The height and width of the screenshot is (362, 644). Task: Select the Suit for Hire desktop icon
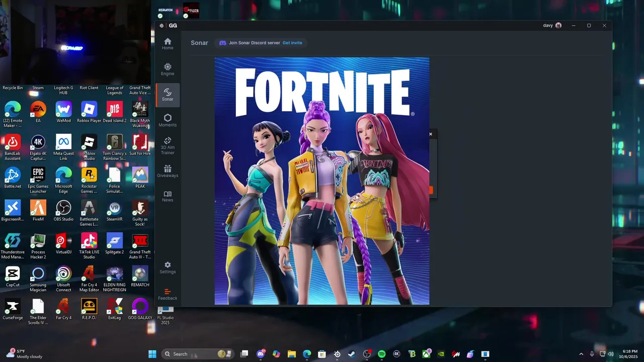coord(140,145)
